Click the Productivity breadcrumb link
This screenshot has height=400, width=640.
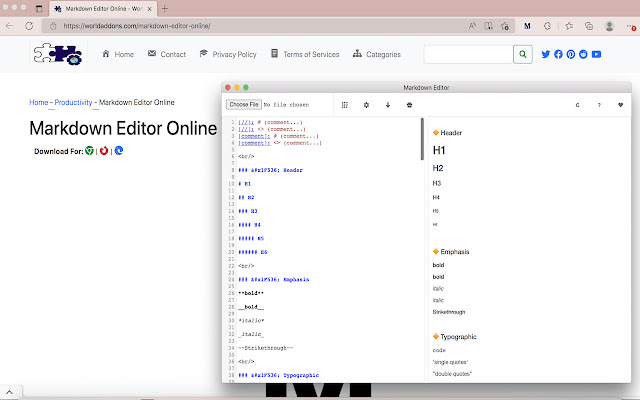[x=73, y=102]
